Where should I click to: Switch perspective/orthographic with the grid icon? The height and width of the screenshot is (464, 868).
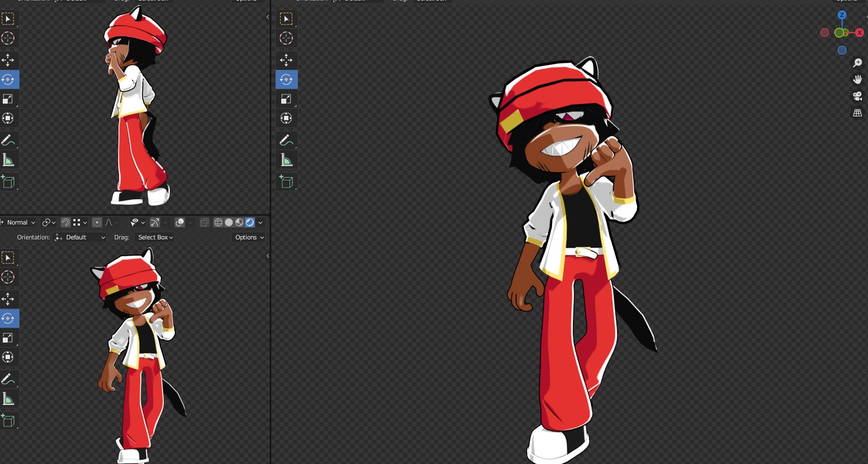coord(858,113)
